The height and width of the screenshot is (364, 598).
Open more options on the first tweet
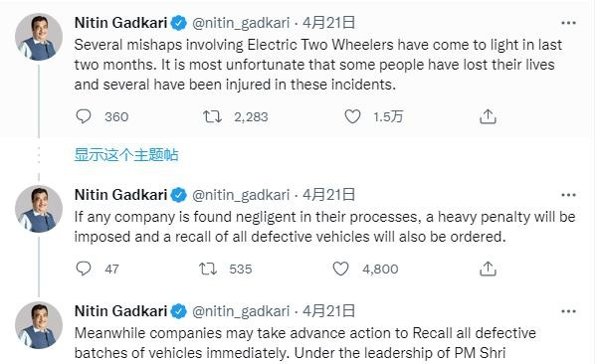(568, 23)
